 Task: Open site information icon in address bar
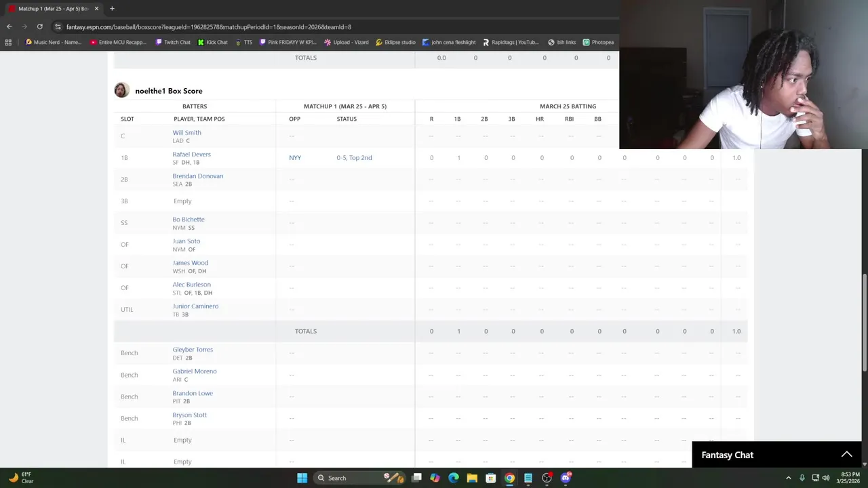point(58,26)
